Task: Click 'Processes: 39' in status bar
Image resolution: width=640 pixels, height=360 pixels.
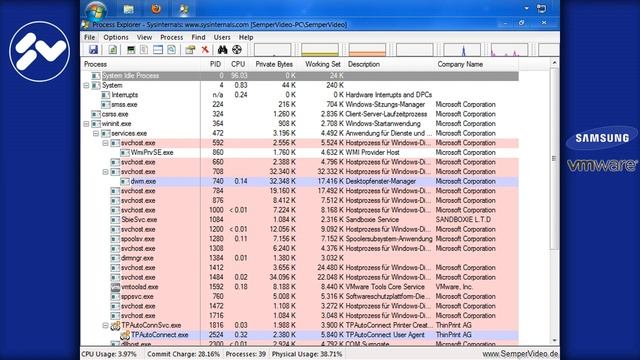Action: click(x=245, y=354)
